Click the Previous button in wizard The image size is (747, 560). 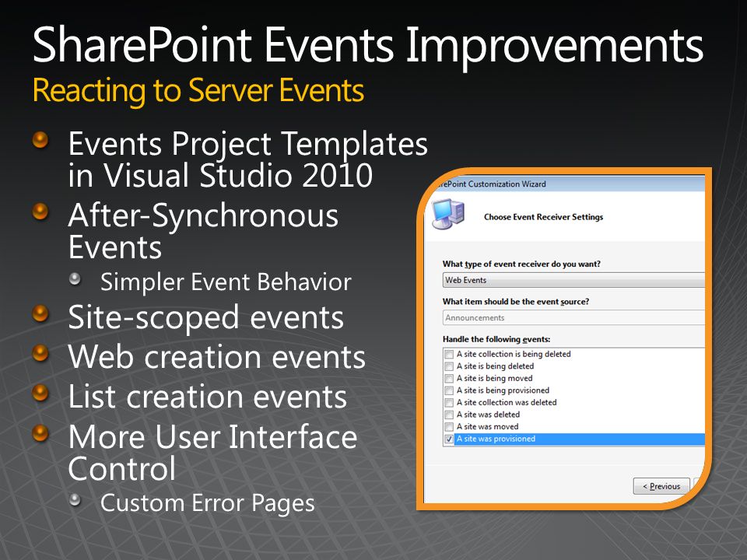point(661,486)
